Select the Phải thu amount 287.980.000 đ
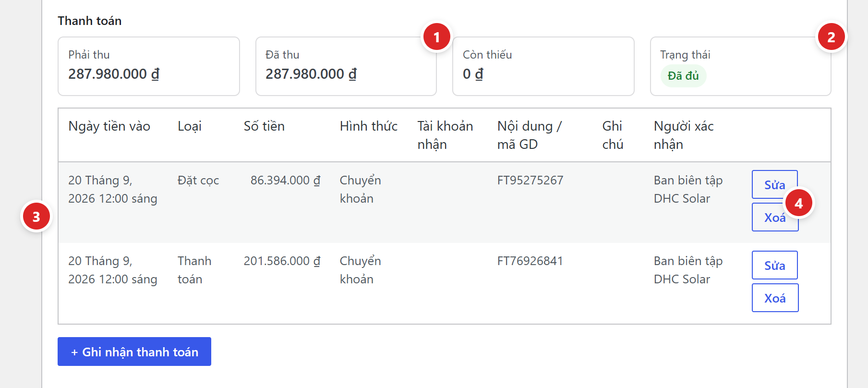Screen dimensions: 868x388 pyautogui.click(x=114, y=74)
